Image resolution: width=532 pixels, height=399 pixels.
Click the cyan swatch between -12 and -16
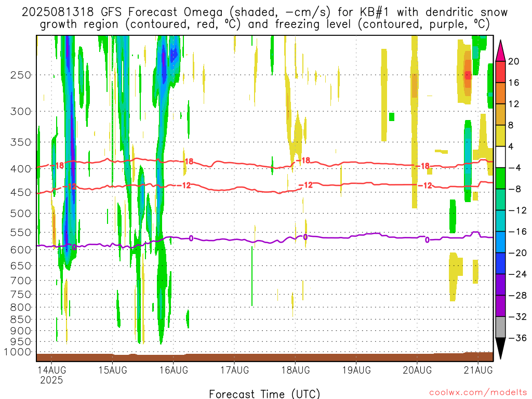[x=500, y=221]
